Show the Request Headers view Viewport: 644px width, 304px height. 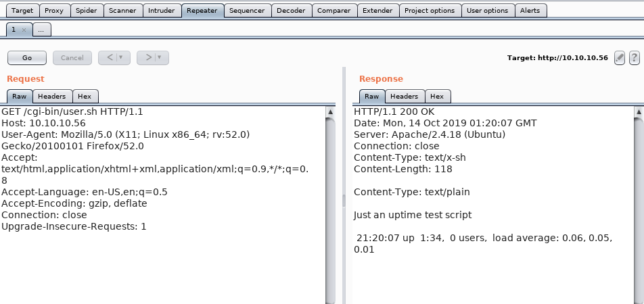pos(51,97)
